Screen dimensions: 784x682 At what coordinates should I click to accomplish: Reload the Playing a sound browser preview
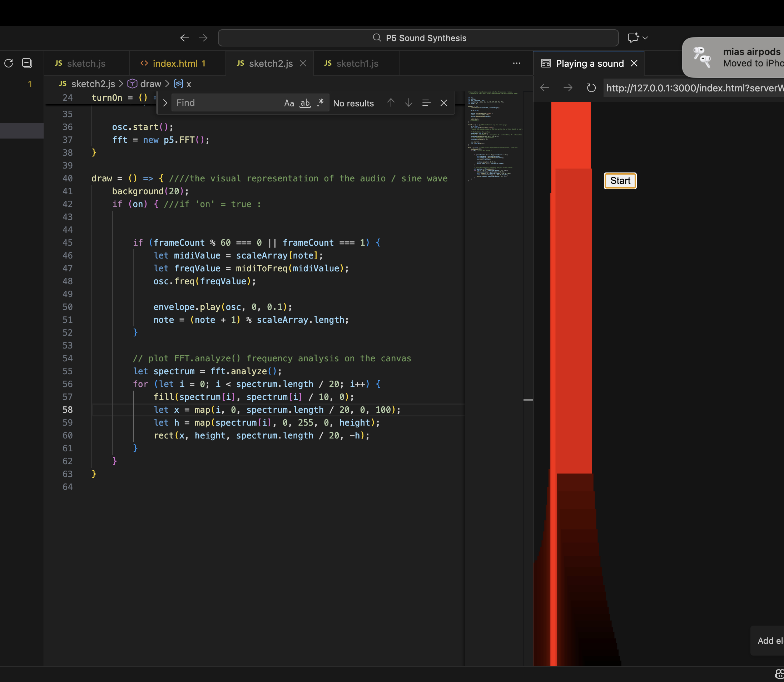click(x=591, y=88)
